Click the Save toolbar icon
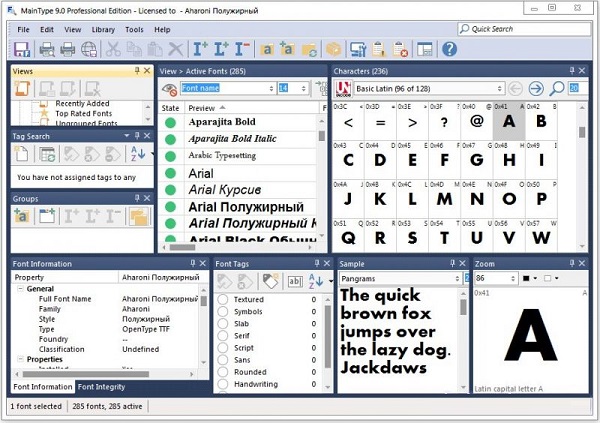 pos(22,49)
